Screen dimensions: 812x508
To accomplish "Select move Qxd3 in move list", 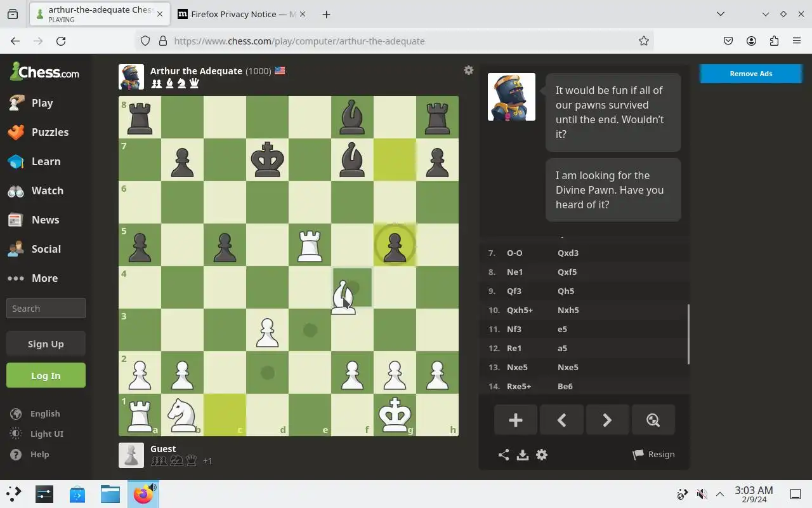I will [x=568, y=253].
